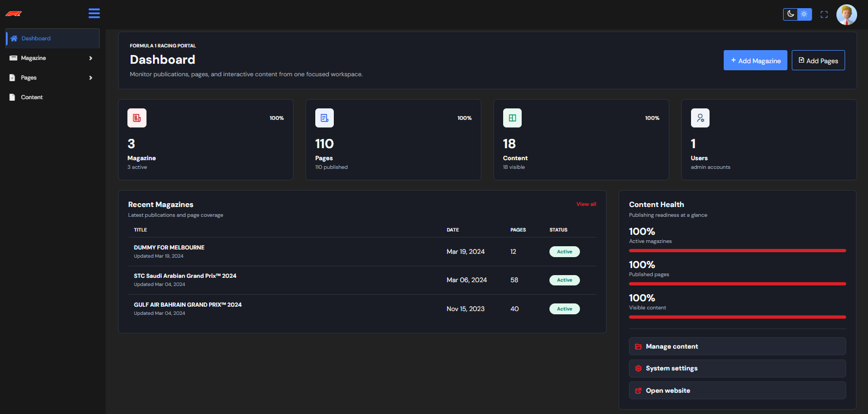
Task: Open the user avatar profile menu
Action: [x=846, y=15]
